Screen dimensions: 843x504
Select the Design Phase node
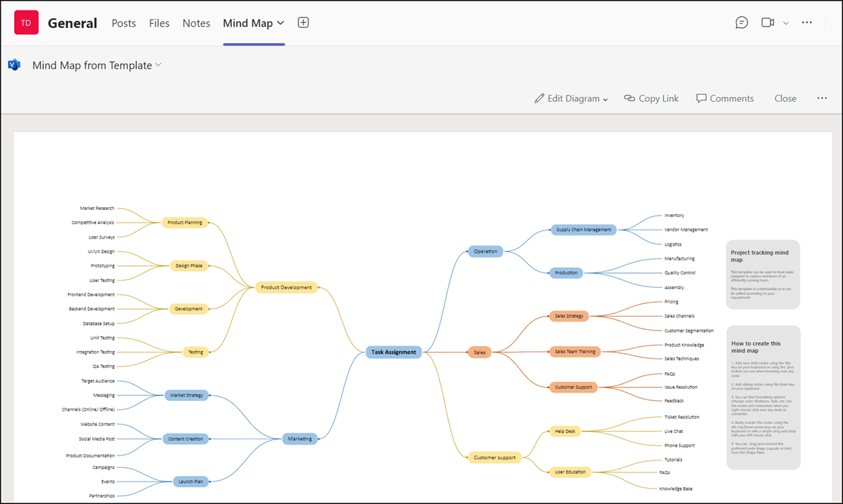pyautogui.click(x=189, y=266)
